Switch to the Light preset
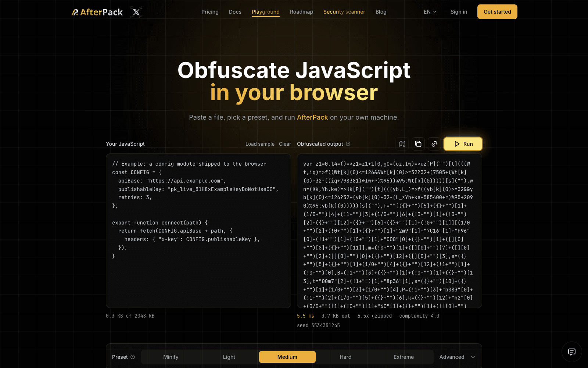 click(x=229, y=357)
